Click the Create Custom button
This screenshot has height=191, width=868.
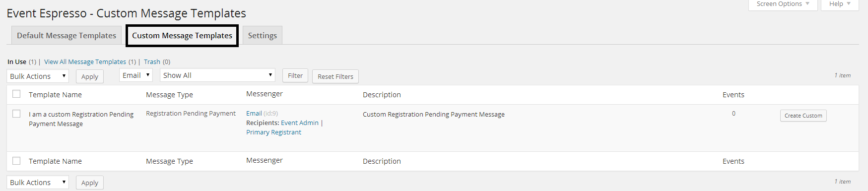803,116
